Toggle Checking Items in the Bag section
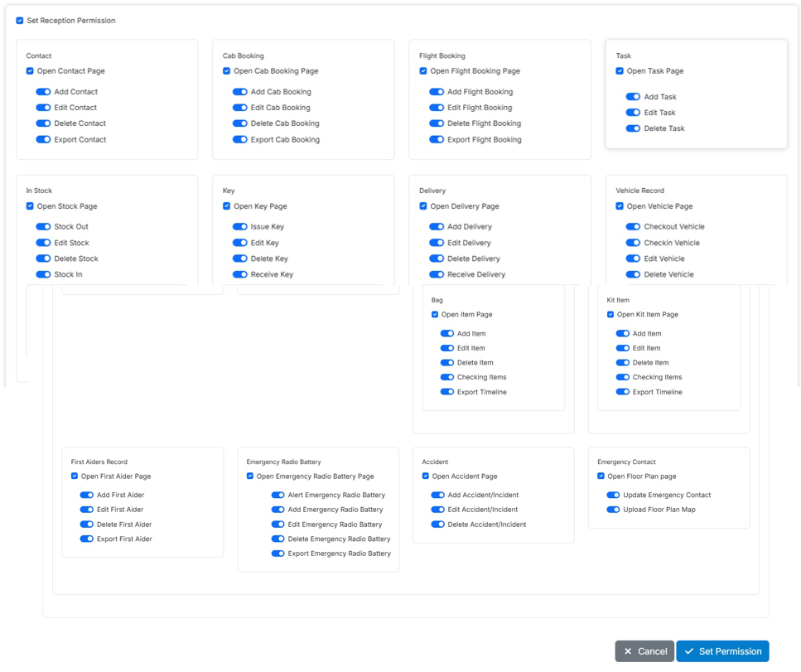The image size is (801, 672). click(447, 378)
